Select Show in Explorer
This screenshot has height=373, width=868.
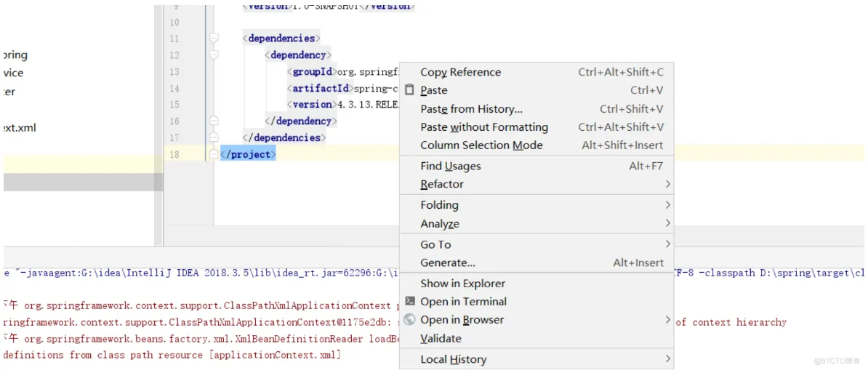coord(537,284)
